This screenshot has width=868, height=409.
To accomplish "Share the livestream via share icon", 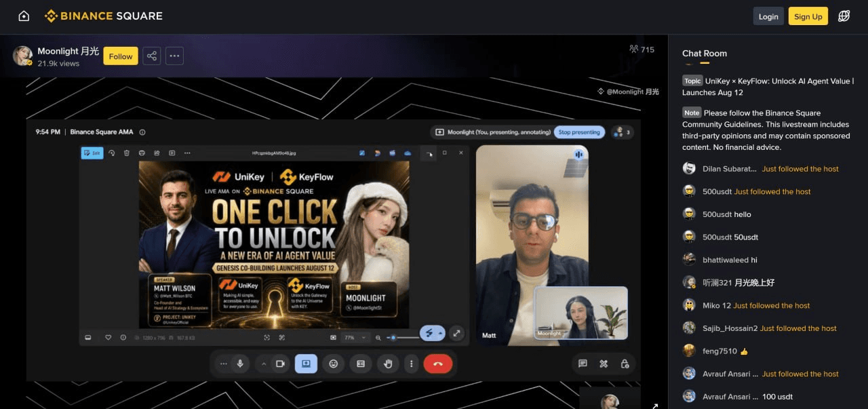I will [x=152, y=56].
